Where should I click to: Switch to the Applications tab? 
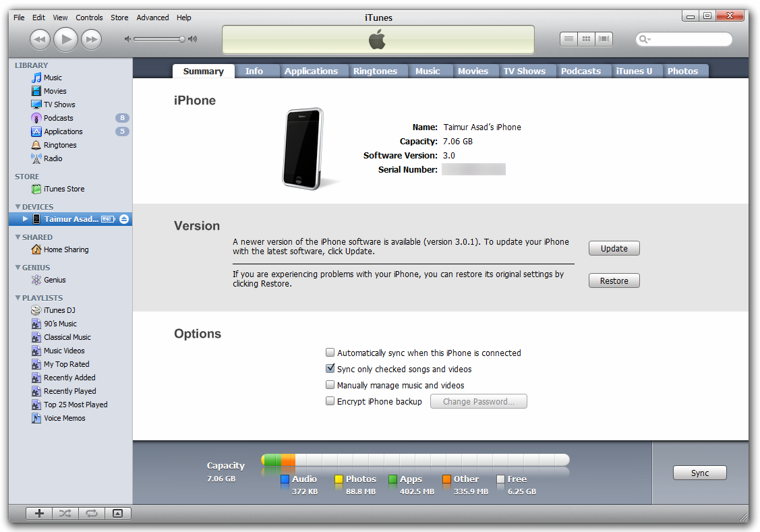(311, 71)
